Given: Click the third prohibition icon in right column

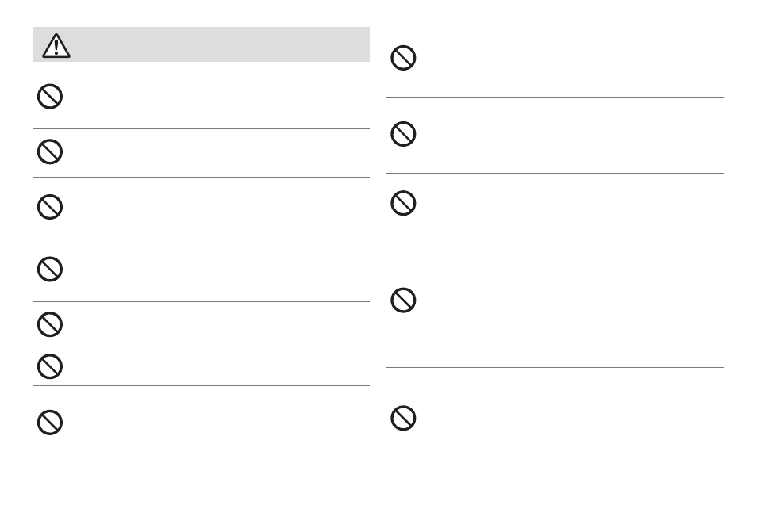Looking at the screenshot, I should 403,203.
